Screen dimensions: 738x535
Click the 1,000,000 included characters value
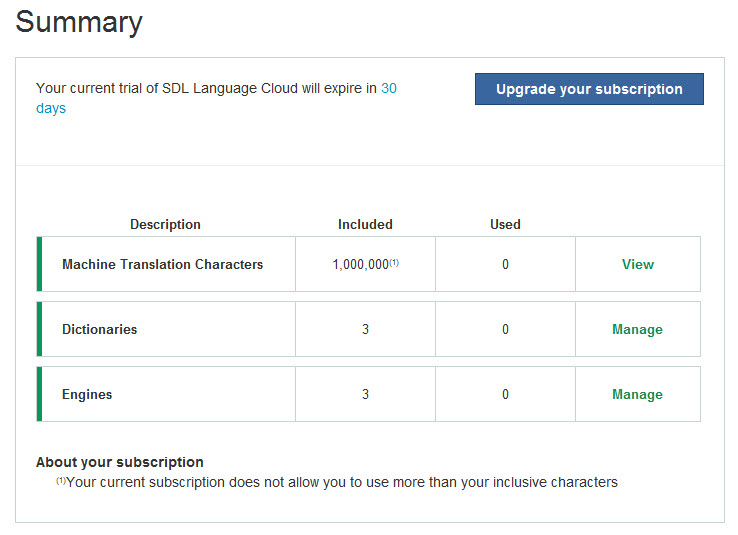[x=366, y=264]
